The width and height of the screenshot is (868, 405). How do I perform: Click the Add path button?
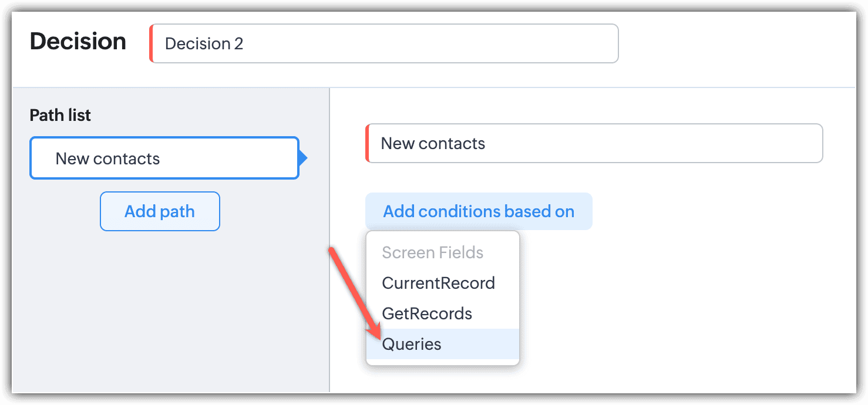coord(160,211)
